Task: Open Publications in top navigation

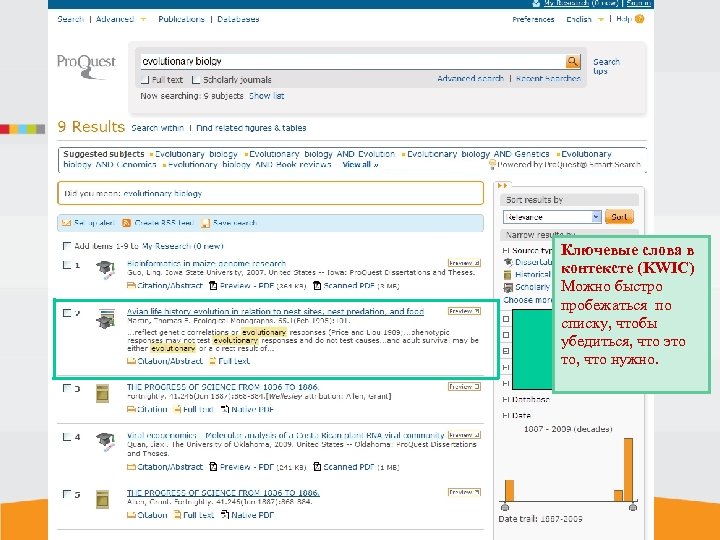Action: tap(181, 19)
